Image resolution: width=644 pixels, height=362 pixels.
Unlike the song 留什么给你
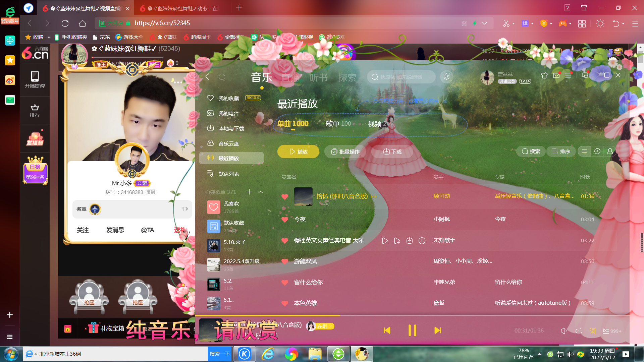click(x=285, y=282)
